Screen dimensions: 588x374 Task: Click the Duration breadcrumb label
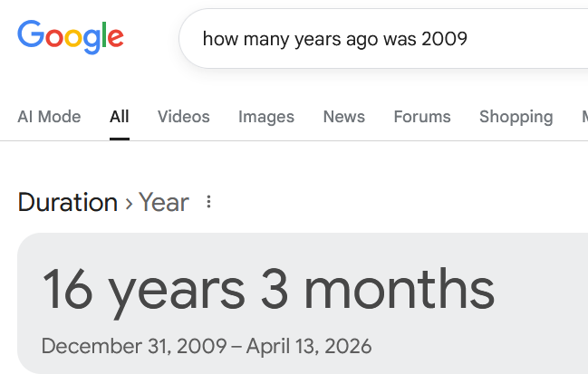[68, 202]
